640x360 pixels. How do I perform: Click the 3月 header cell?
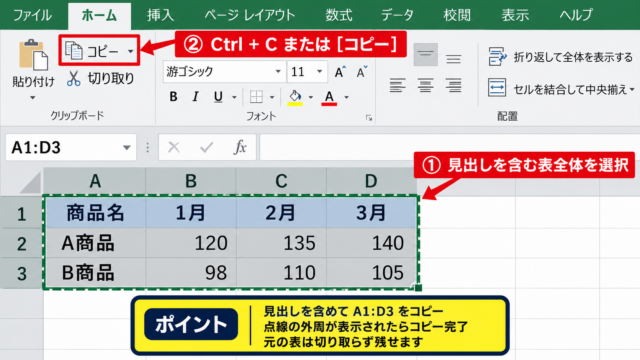(371, 213)
